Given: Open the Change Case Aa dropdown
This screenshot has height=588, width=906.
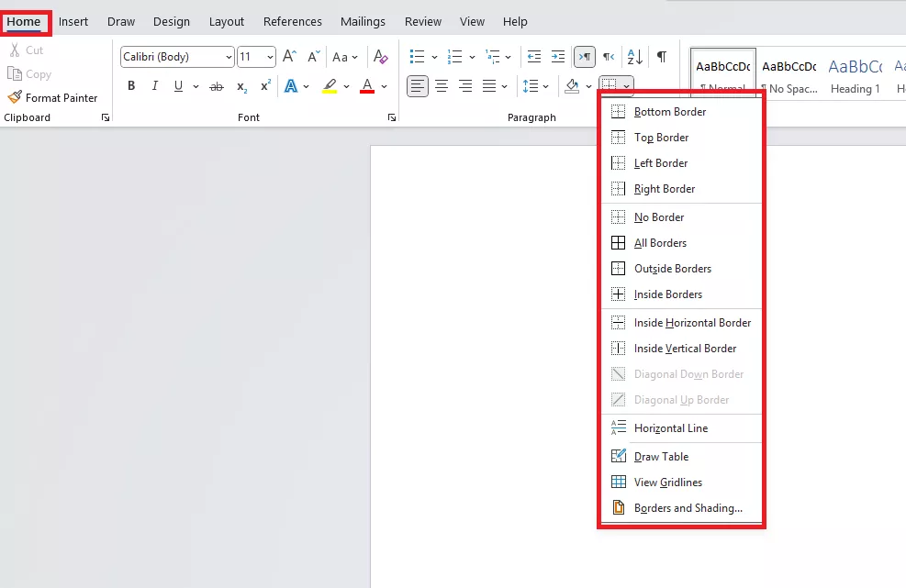Looking at the screenshot, I should (x=345, y=57).
